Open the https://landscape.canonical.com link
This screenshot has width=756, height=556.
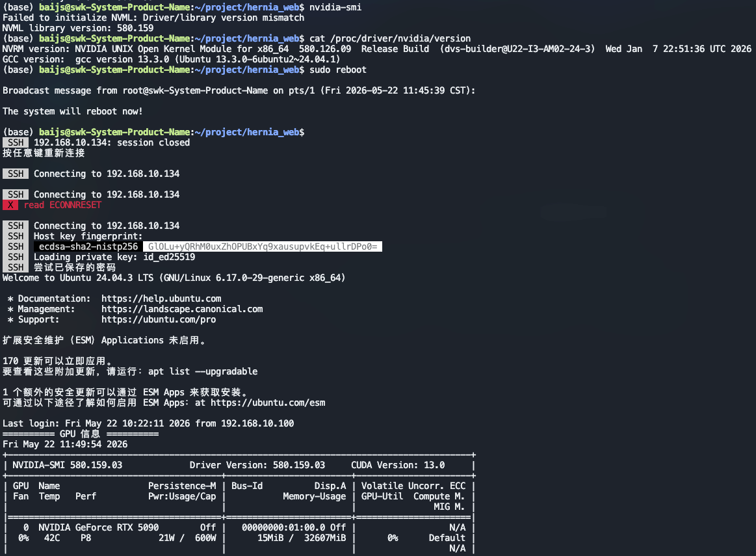coord(182,309)
